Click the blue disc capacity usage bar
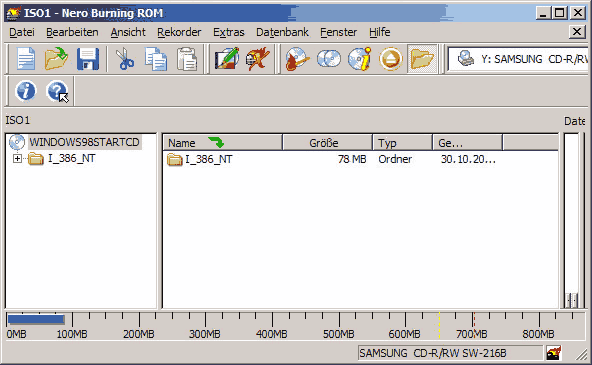The image size is (592, 365). [36, 320]
